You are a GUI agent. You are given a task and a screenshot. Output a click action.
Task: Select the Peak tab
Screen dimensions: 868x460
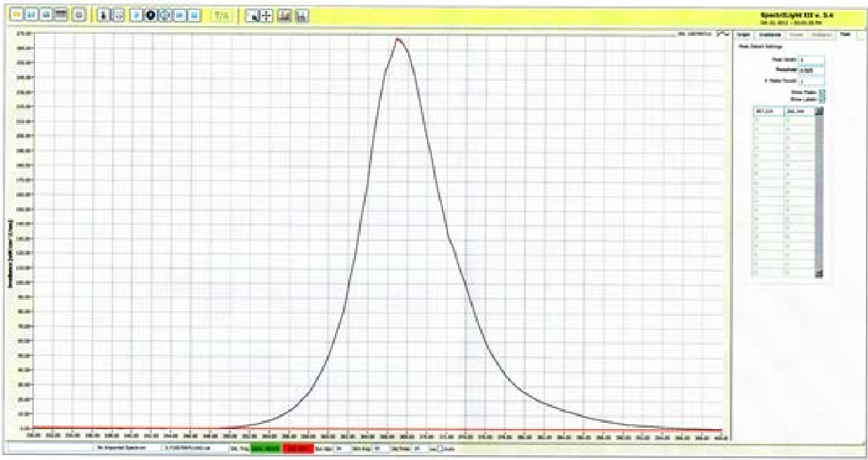pyautogui.click(x=845, y=34)
